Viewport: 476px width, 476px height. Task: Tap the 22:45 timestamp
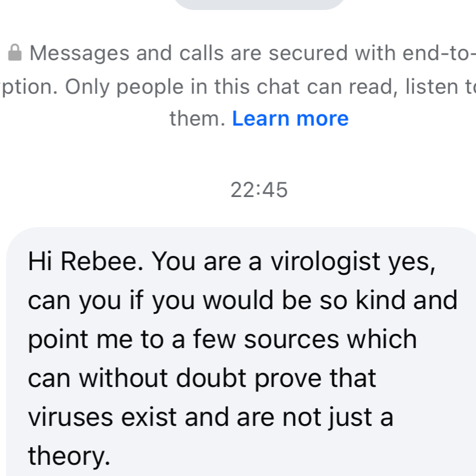click(x=259, y=190)
